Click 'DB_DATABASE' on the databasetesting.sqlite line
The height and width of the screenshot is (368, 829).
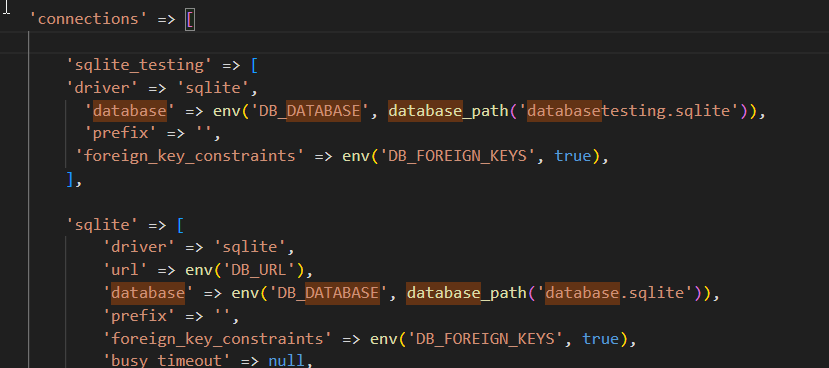tap(310, 111)
